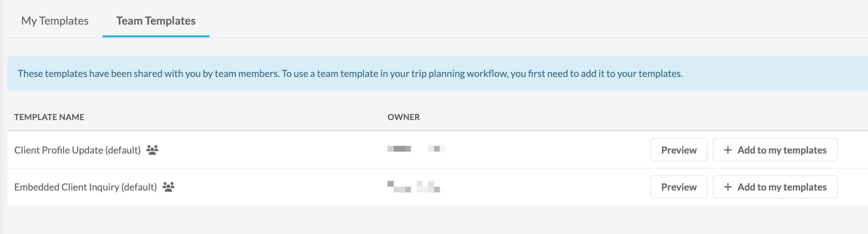Click the team-shared icon beside Client Profile Update
Viewport: 868px width, 234px height.
coord(152,150)
